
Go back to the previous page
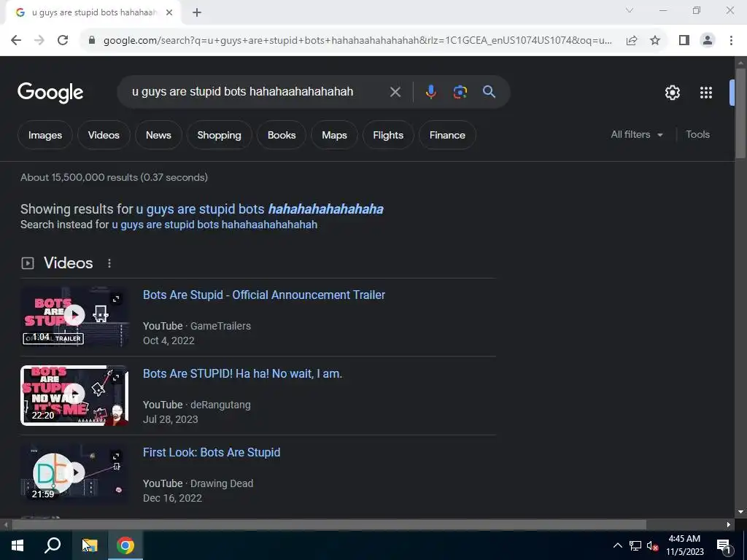[16, 40]
